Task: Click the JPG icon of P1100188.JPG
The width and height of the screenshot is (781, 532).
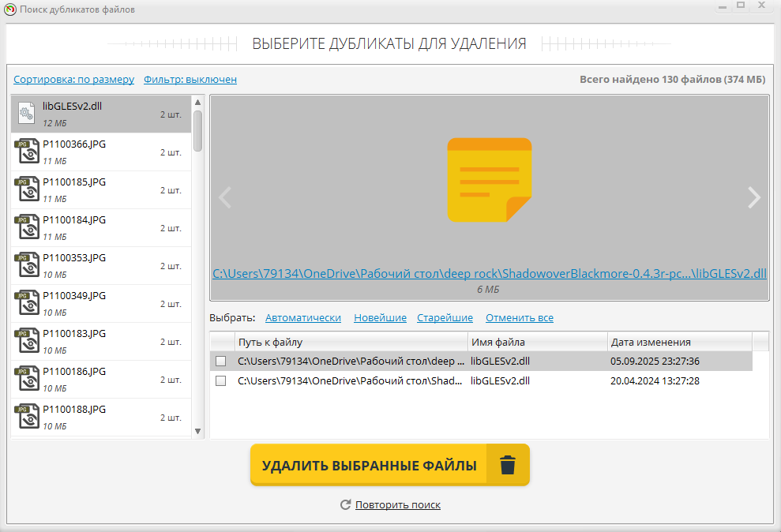Action: click(x=27, y=416)
